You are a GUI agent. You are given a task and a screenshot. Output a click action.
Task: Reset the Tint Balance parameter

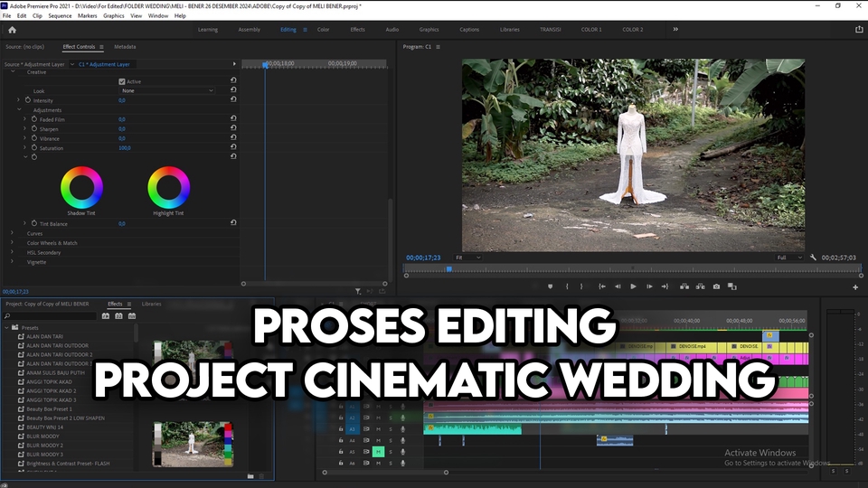(233, 223)
